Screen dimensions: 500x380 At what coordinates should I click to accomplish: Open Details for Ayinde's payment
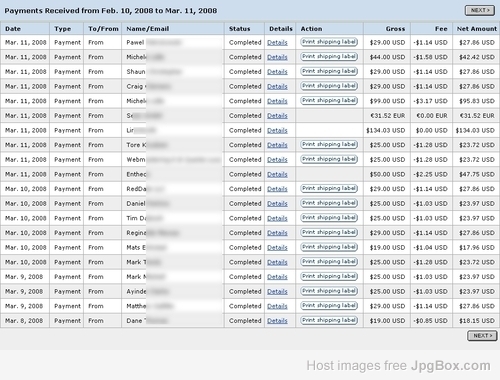coord(277,291)
